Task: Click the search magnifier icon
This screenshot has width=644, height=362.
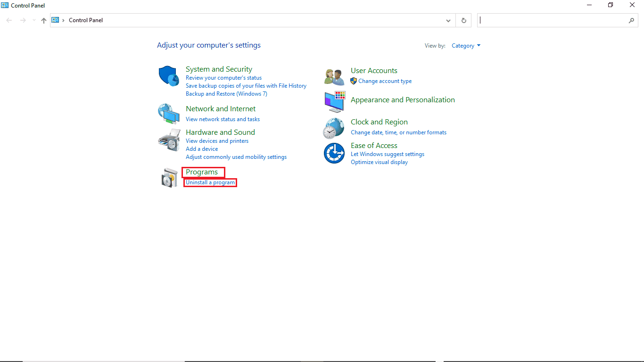Action: pos(632,20)
